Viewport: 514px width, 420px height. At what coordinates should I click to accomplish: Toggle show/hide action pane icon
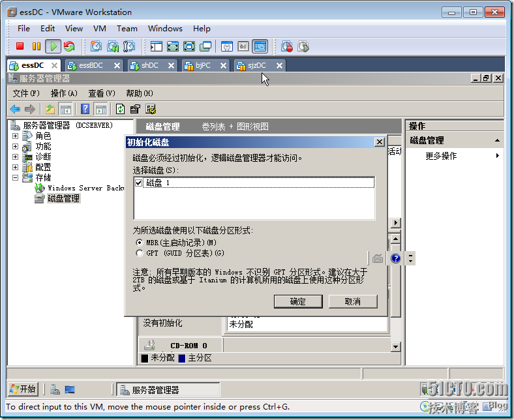100,109
